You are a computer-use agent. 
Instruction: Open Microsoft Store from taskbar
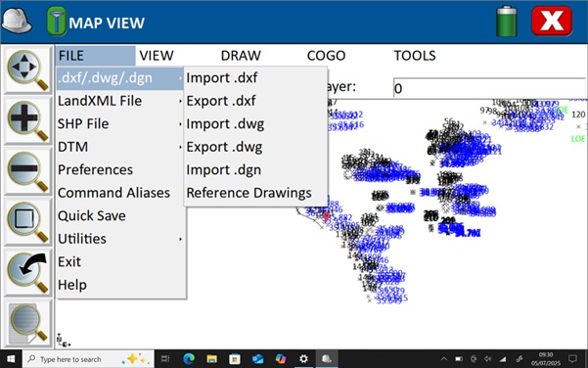point(235,359)
